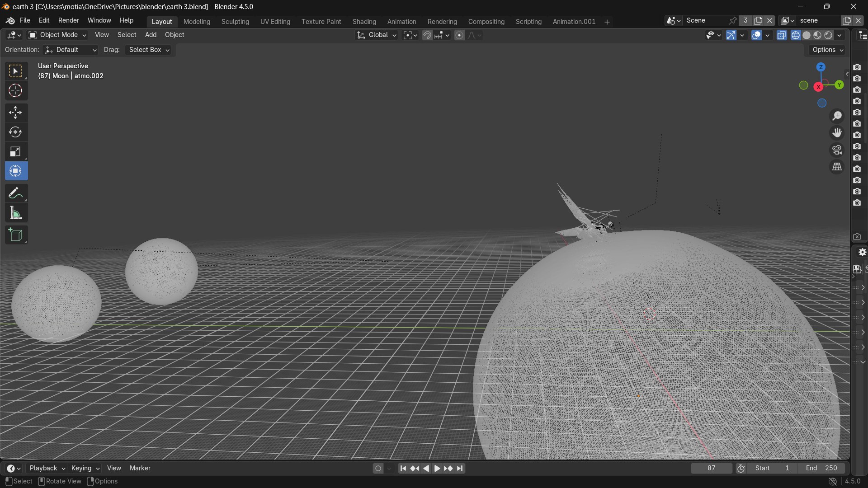
Task: Select the Scale tool
Action: pyautogui.click(x=16, y=152)
